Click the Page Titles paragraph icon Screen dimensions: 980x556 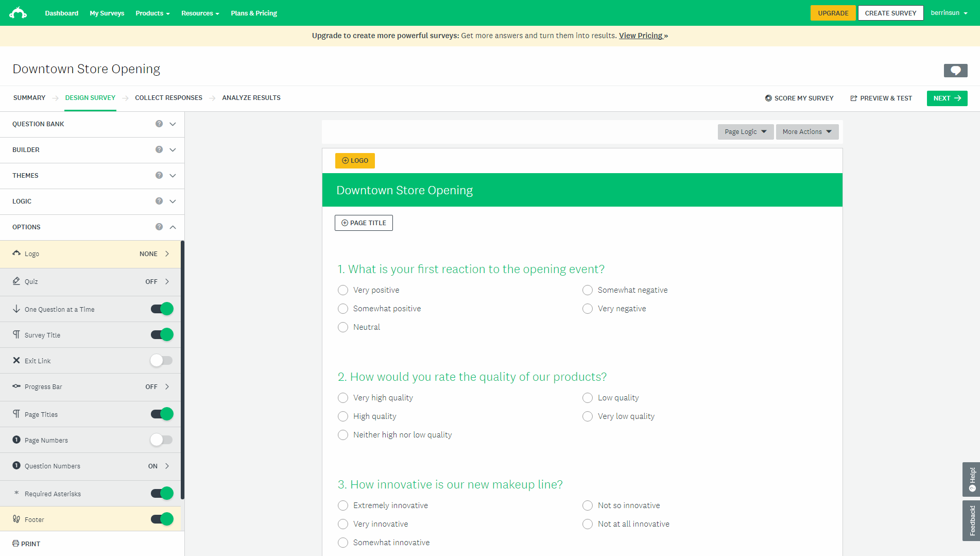click(x=16, y=414)
